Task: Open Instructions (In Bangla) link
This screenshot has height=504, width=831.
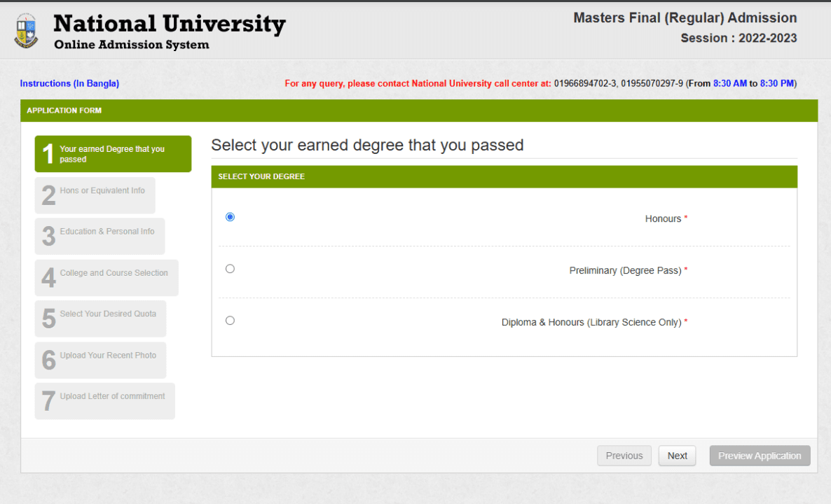Action: tap(69, 83)
